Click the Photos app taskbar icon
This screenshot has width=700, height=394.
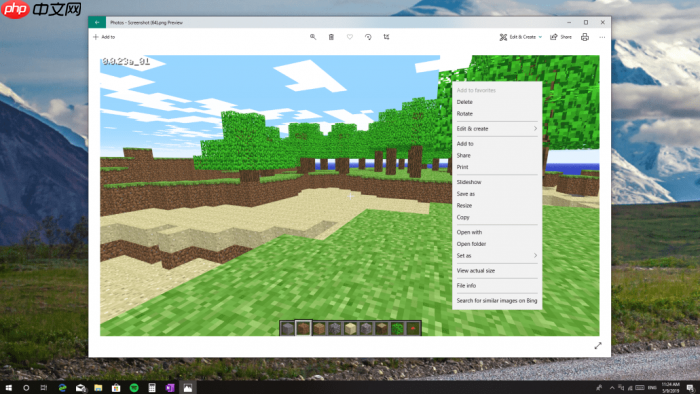(x=188, y=388)
